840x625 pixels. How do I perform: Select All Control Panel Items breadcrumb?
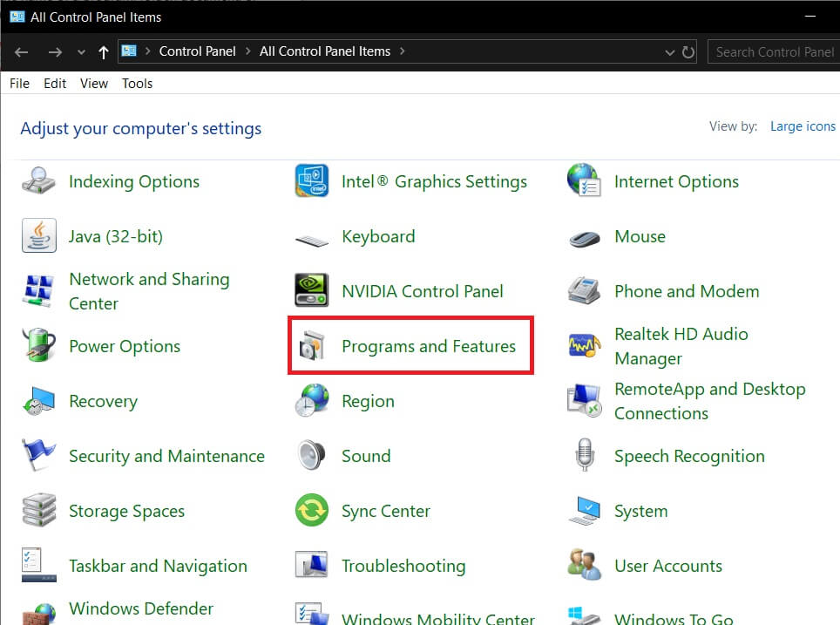click(325, 51)
